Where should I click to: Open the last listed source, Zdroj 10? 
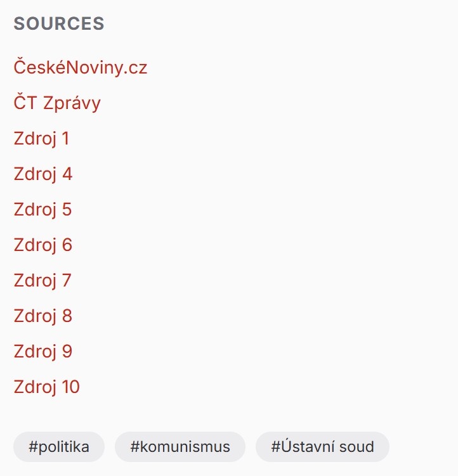point(47,387)
